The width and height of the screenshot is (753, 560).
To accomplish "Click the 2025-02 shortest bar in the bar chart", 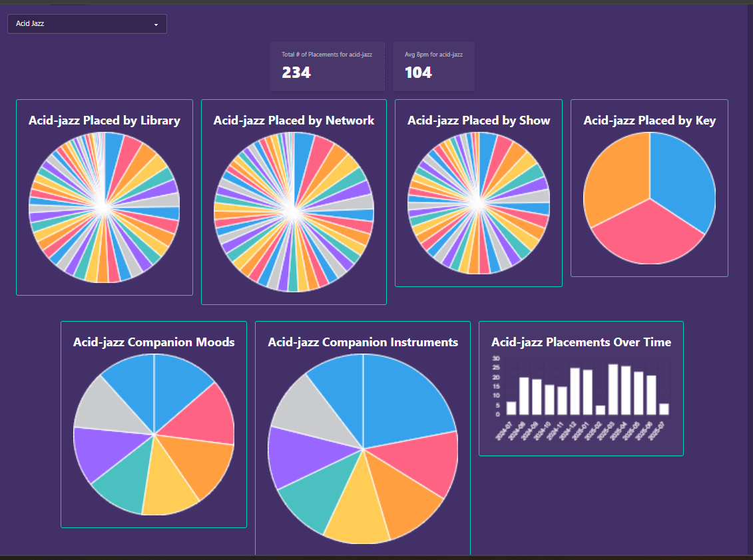I will click(602, 410).
